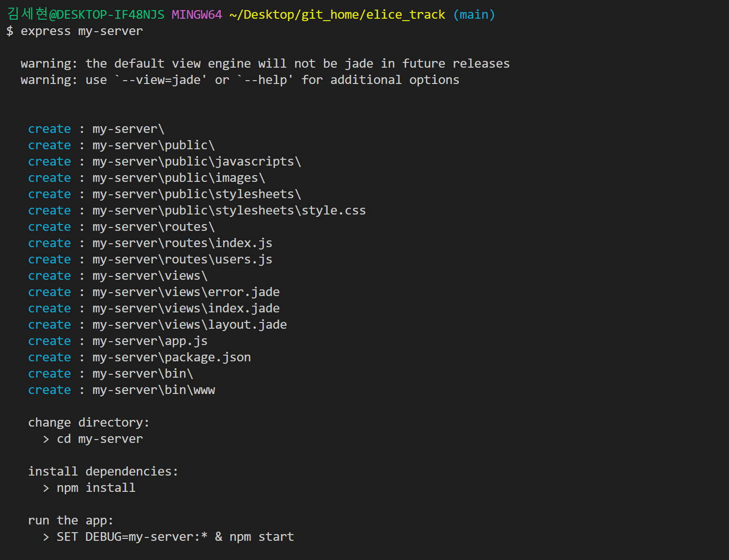
Task: Click the suggested command 'cd my-server'
Action: (x=100, y=439)
